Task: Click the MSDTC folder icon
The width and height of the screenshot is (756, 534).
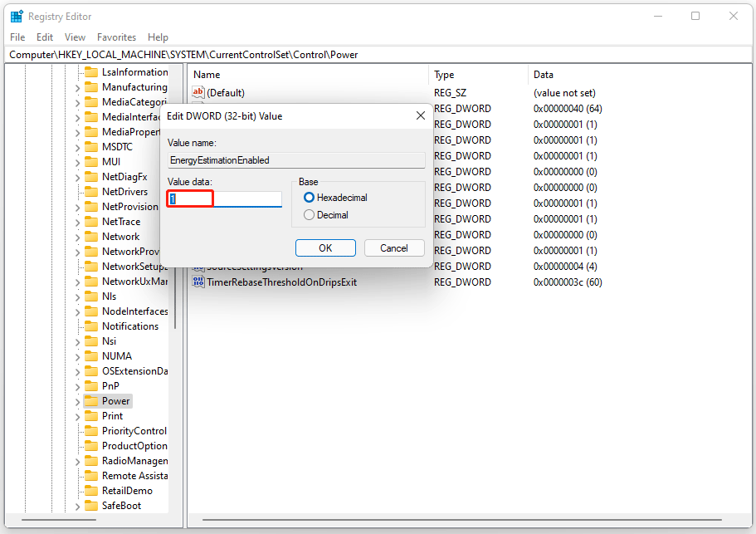Action: pos(90,147)
